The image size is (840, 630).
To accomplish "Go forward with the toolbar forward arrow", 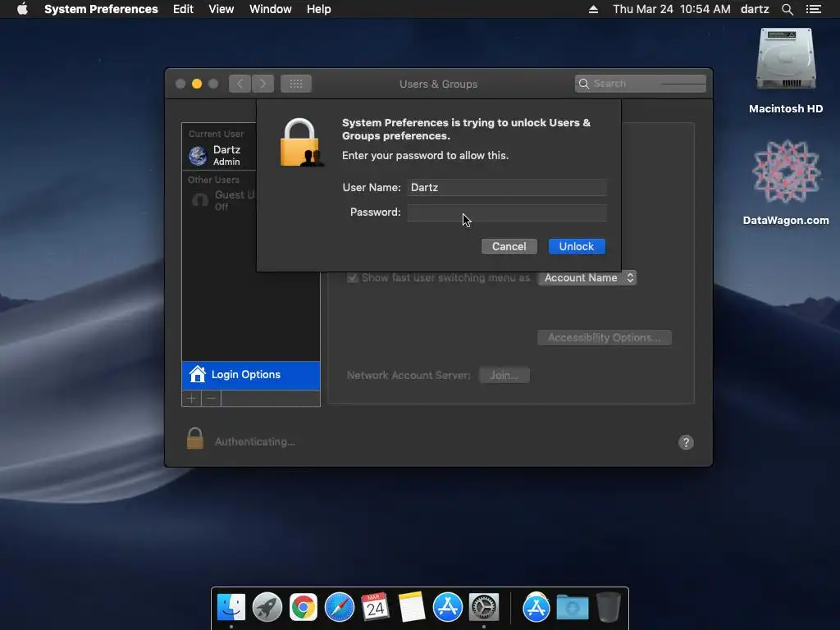I will 262,84.
